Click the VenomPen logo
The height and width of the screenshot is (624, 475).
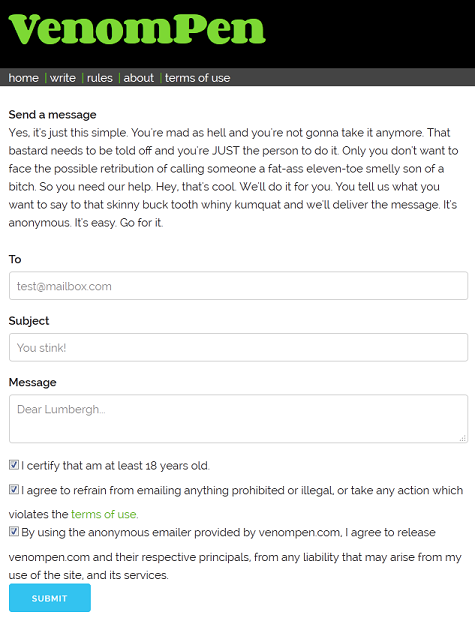click(x=137, y=29)
